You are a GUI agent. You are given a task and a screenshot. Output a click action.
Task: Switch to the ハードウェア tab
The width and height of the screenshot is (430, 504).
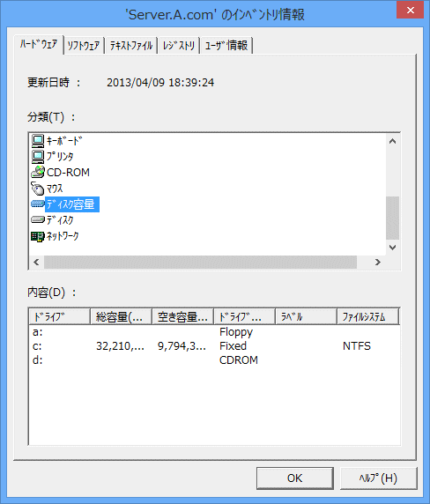pos(39,44)
